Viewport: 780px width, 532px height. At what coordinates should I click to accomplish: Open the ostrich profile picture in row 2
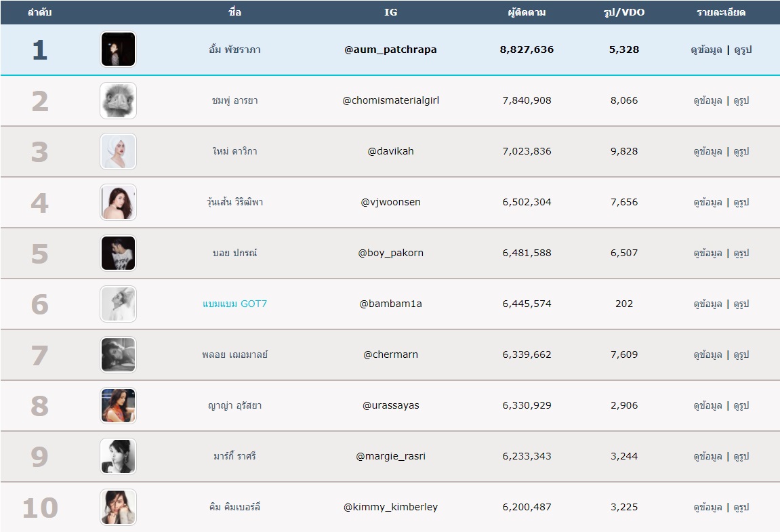coord(119,100)
